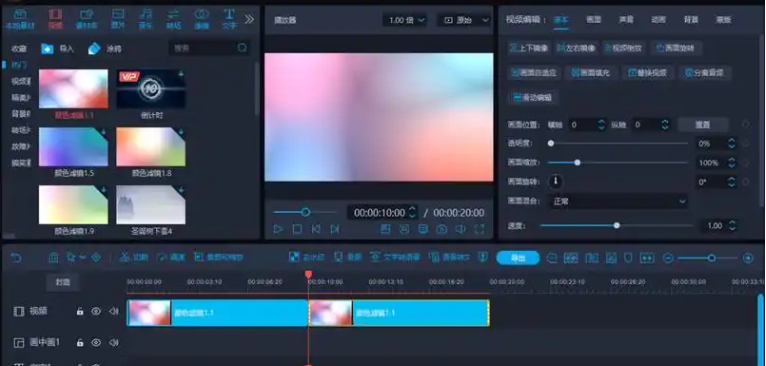Switch to the 蒙版 mask tab
The height and width of the screenshot is (366, 766).
(x=723, y=20)
